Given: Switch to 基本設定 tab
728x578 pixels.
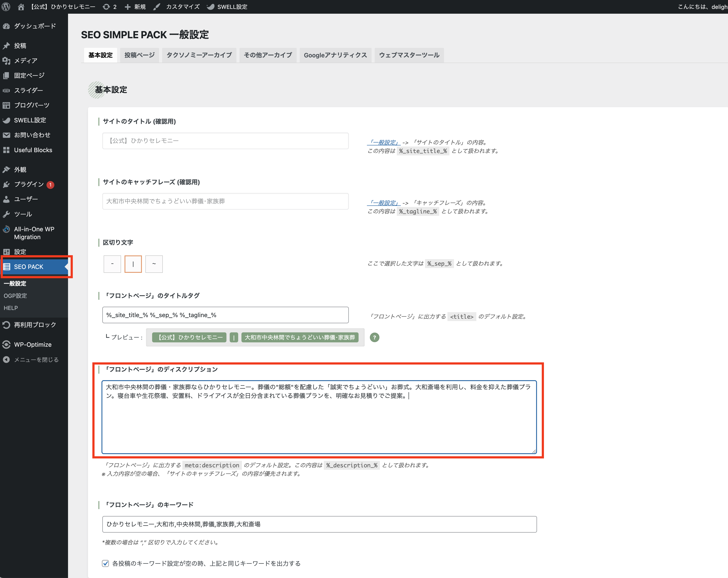Looking at the screenshot, I should point(100,55).
